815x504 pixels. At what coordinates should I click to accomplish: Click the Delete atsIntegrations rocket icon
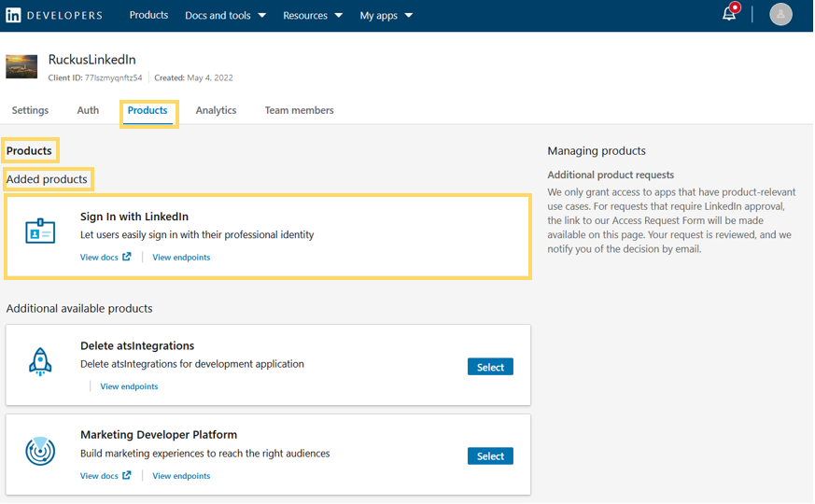point(40,361)
